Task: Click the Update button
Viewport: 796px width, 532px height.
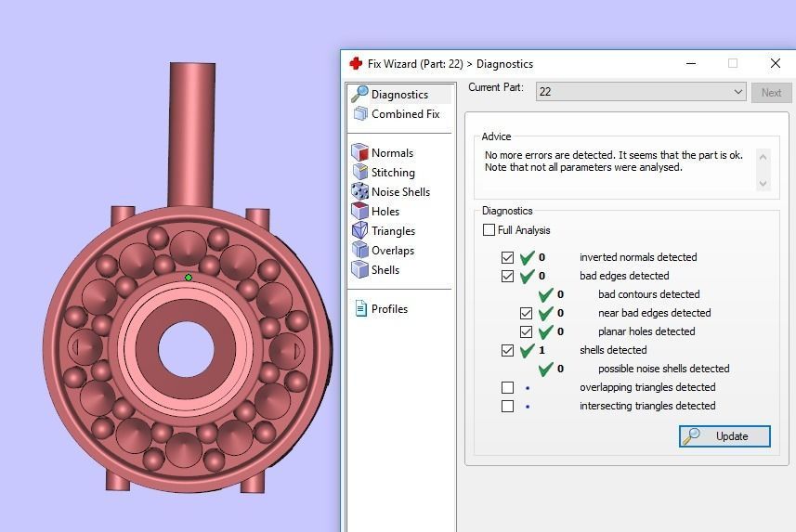Action: 724,436
